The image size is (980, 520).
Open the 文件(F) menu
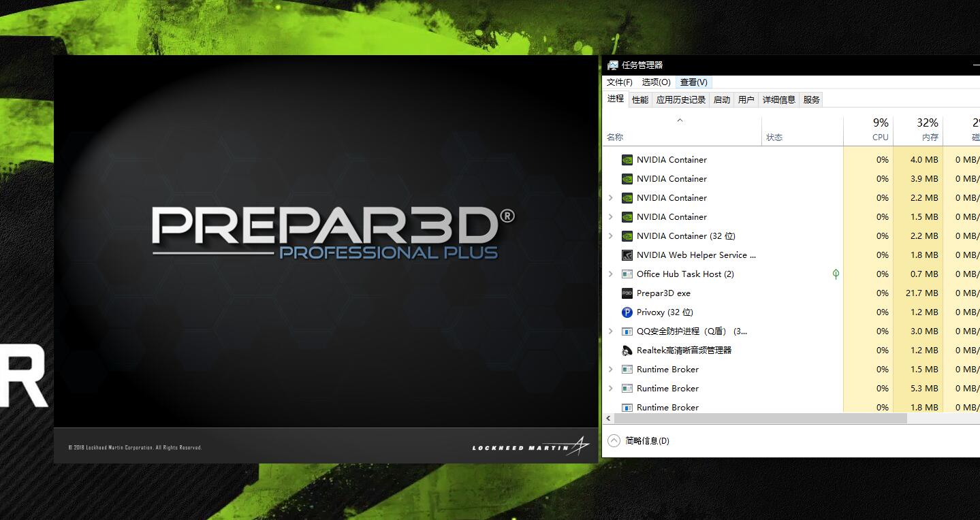tap(620, 82)
